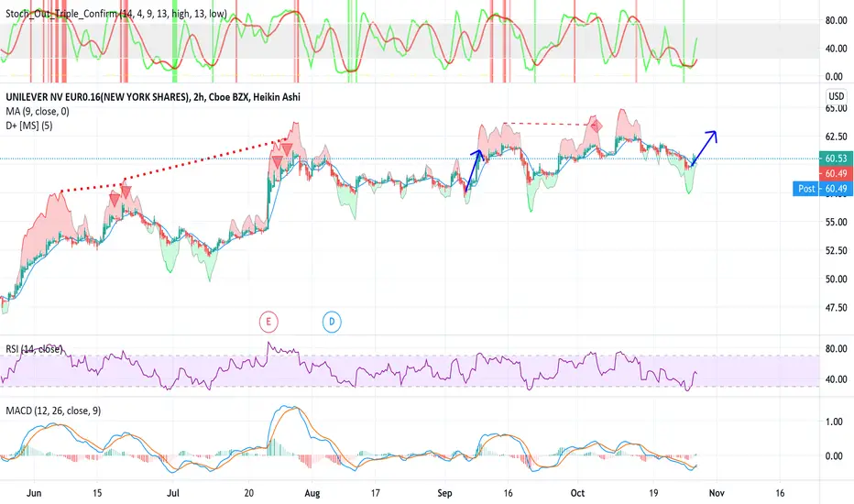Click the red E earnings marker
This screenshot has width=854, height=504.
click(268, 322)
